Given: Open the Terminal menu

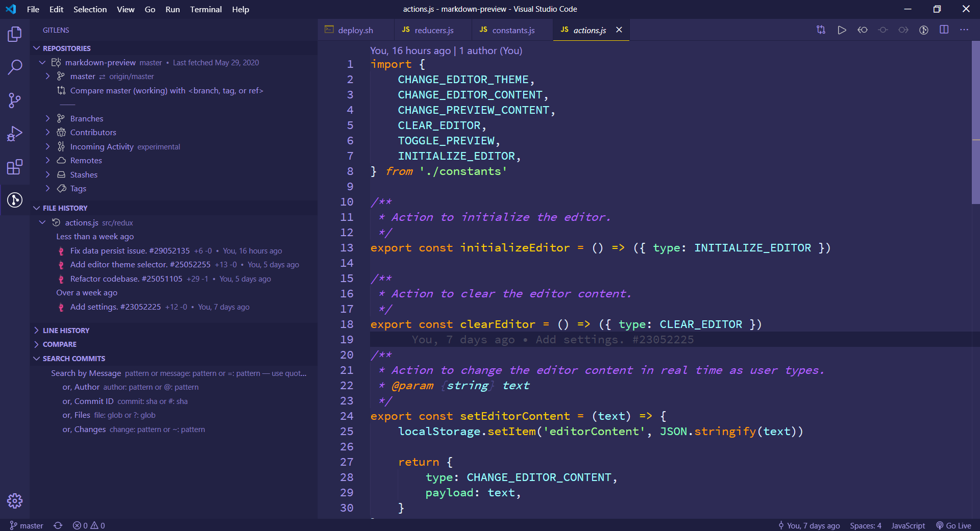Looking at the screenshot, I should [206, 9].
